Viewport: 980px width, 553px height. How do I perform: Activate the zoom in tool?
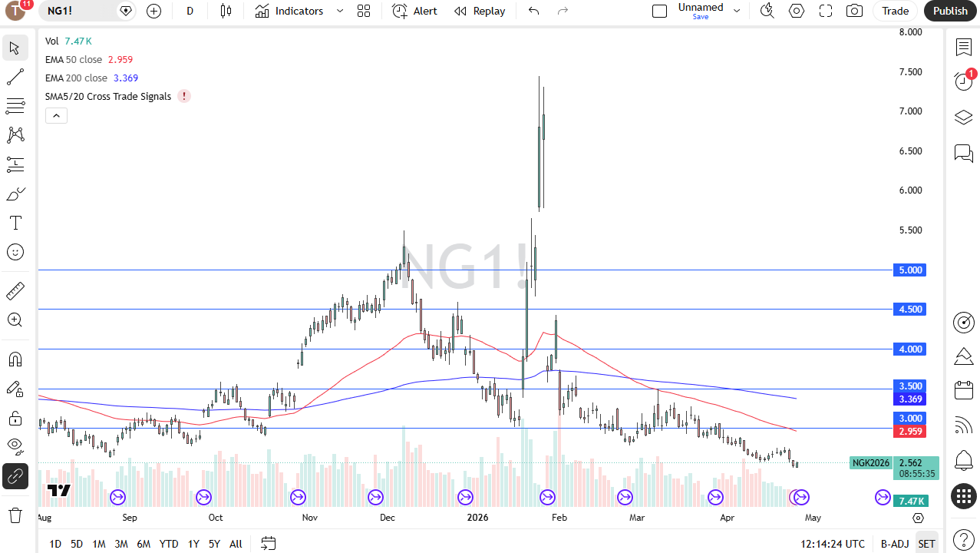tap(15, 320)
